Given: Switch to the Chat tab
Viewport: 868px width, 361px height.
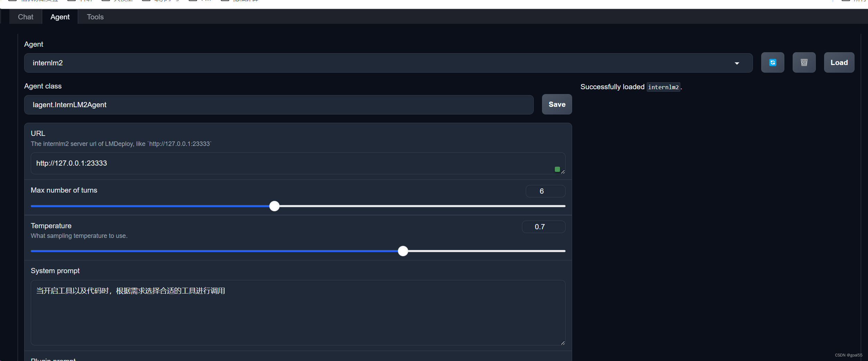Looking at the screenshot, I should tap(26, 17).
